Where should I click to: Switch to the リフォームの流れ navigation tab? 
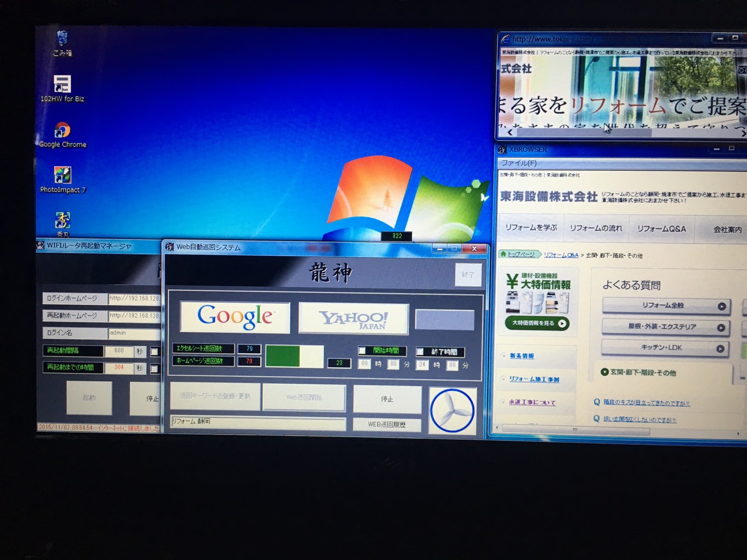click(x=596, y=228)
